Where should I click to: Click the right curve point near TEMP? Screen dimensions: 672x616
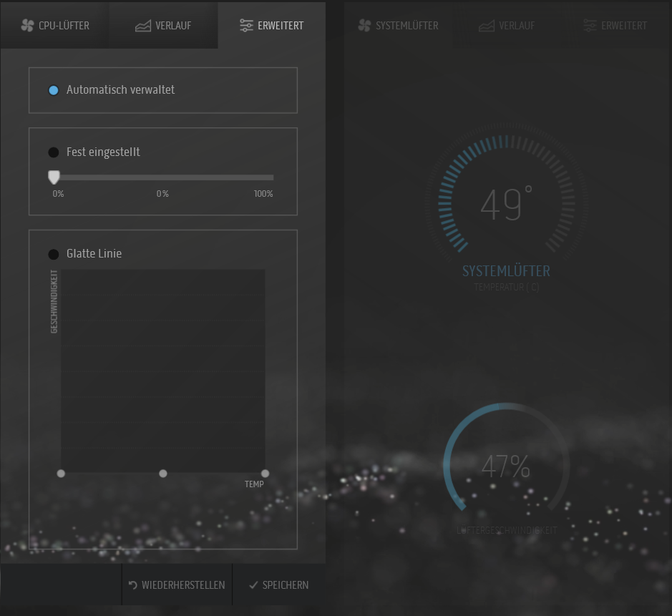coord(266,474)
